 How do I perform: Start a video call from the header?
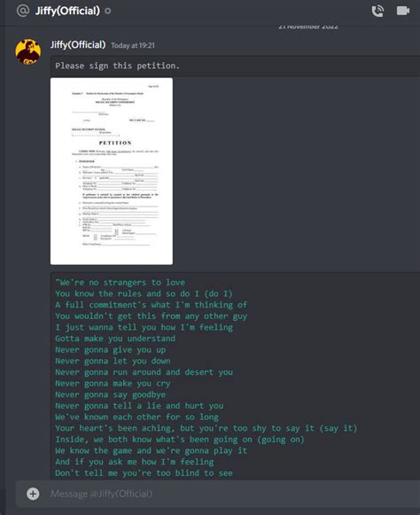click(403, 11)
